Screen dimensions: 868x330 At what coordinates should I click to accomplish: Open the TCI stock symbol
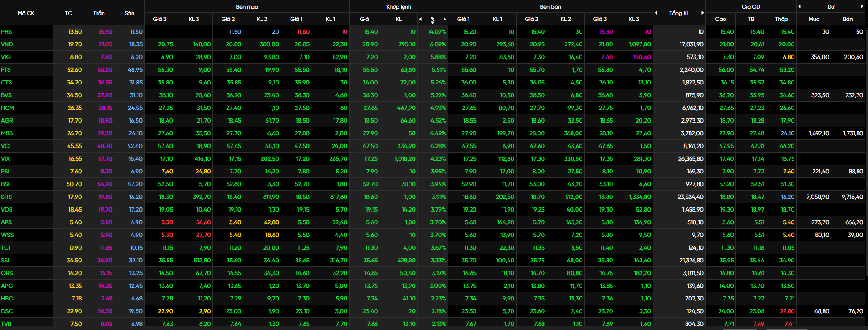click(x=5, y=248)
